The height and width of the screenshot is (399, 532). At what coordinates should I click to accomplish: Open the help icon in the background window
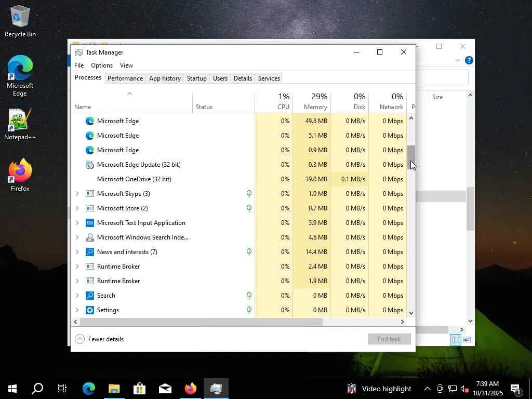point(469,60)
